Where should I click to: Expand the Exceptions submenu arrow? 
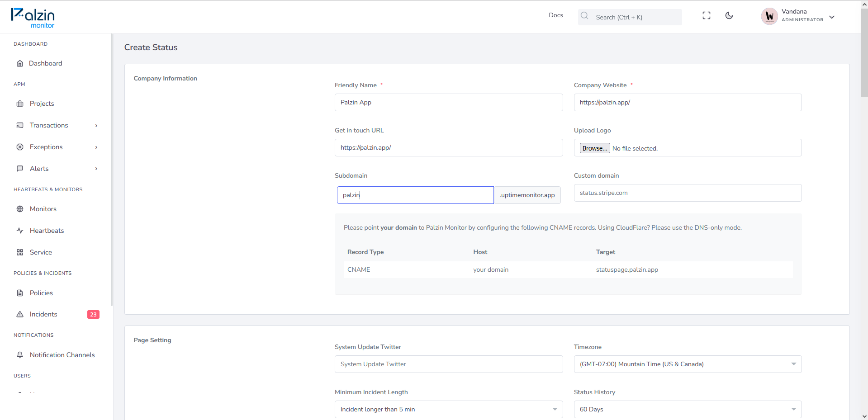click(x=96, y=147)
